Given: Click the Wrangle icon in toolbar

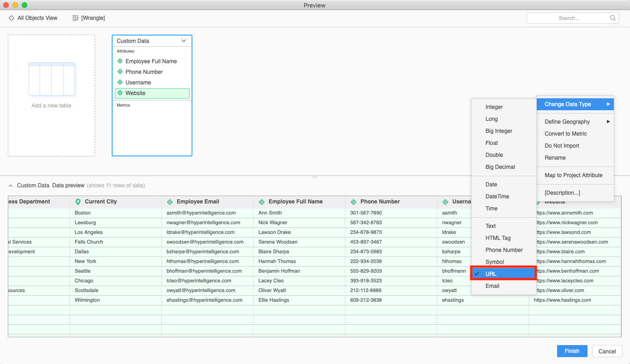Looking at the screenshot, I should coord(76,18).
